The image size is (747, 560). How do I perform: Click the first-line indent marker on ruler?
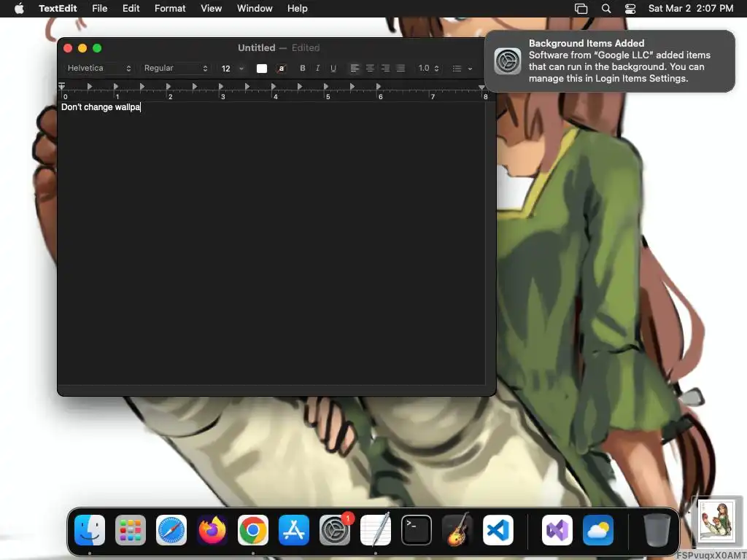pyautogui.click(x=61, y=85)
